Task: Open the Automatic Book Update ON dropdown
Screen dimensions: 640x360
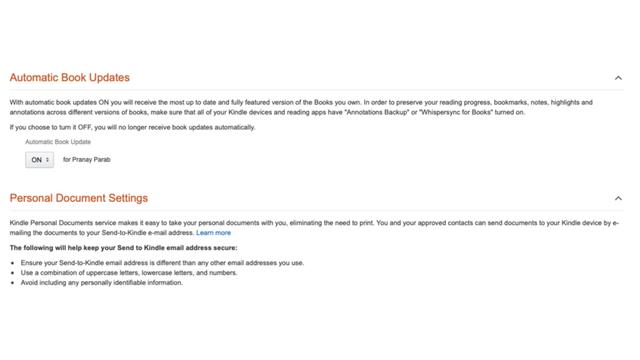Action: [40, 160]
